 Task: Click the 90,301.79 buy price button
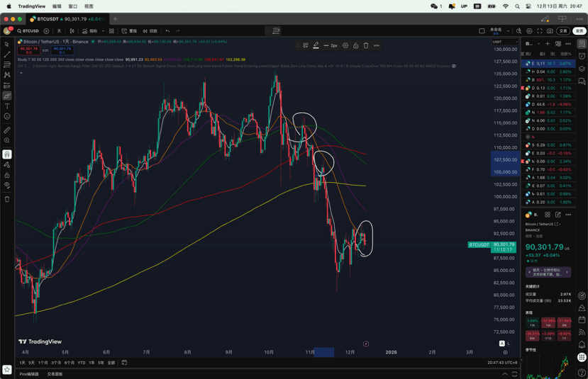click(62, 50)
